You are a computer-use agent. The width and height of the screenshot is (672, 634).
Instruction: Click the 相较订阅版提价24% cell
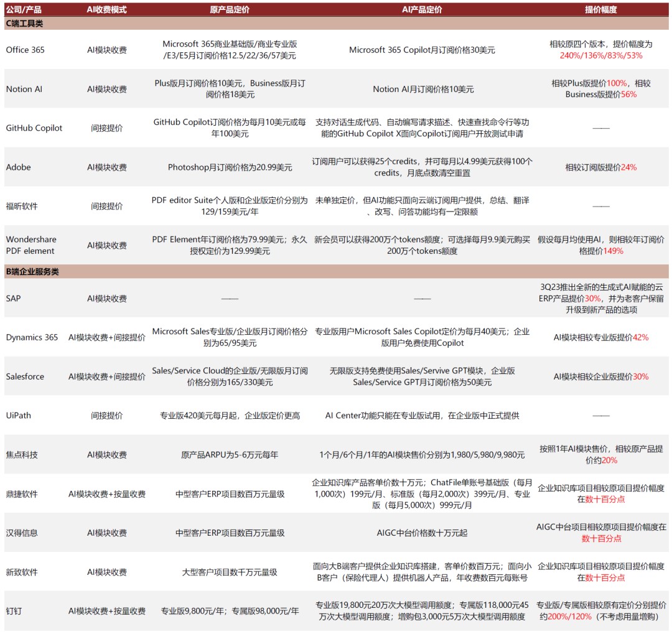tap(601, 167)
